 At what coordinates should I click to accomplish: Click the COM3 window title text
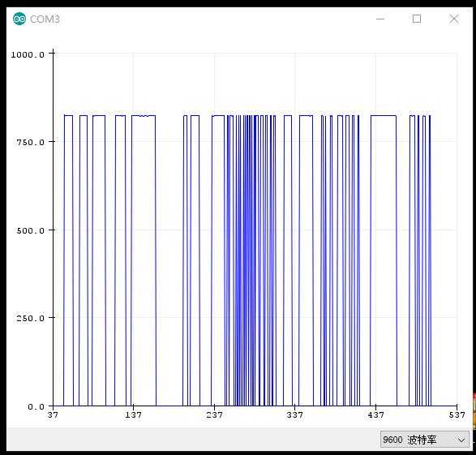pyautogui.click(x=45, y=19)
